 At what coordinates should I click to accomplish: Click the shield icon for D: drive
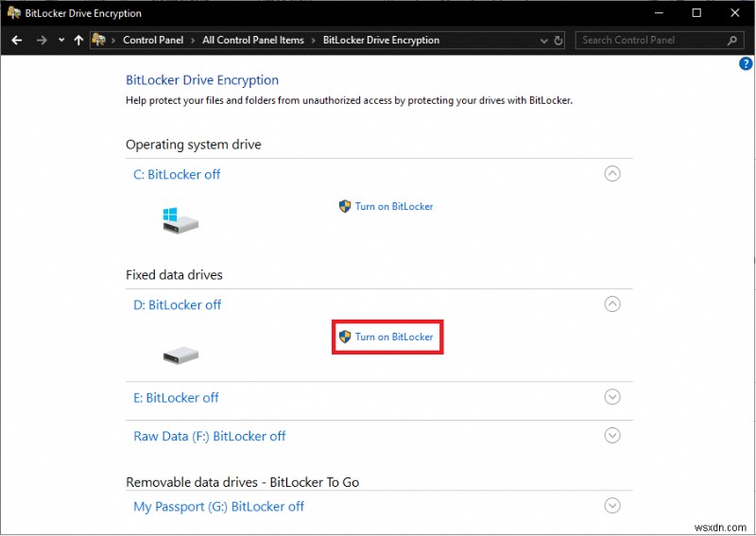coord(345,337)
